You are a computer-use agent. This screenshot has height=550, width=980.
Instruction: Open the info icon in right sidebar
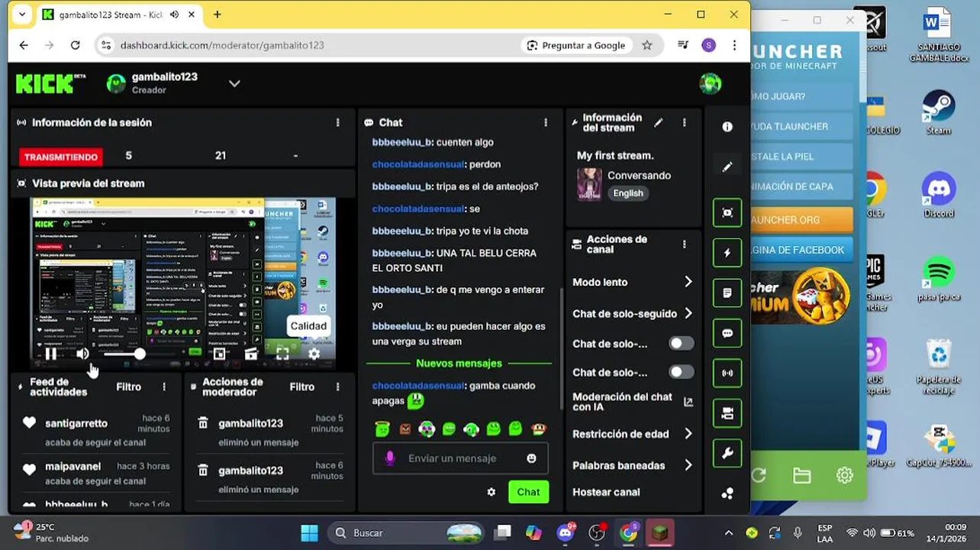727,127
